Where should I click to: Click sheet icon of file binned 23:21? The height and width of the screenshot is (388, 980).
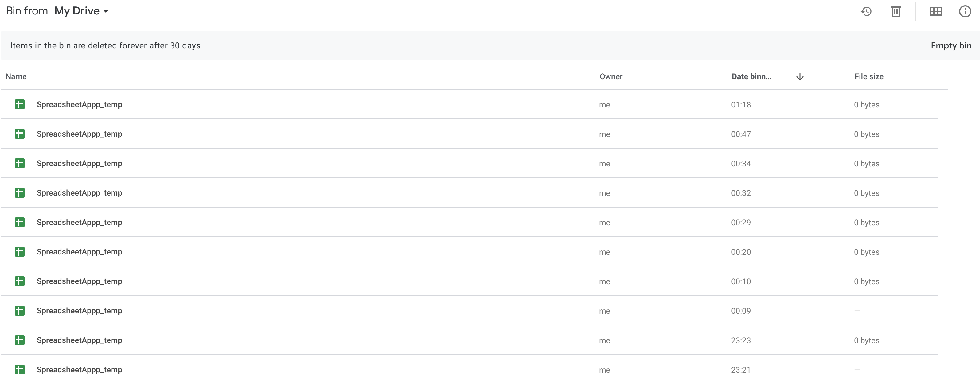(x=19, y=370)
